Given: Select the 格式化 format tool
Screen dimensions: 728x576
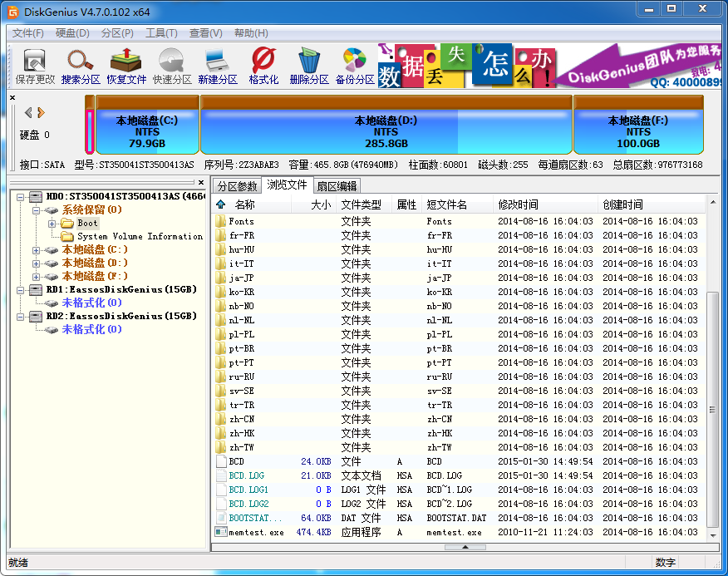Looking at the screenshot, I should click(x=263, y=65).
